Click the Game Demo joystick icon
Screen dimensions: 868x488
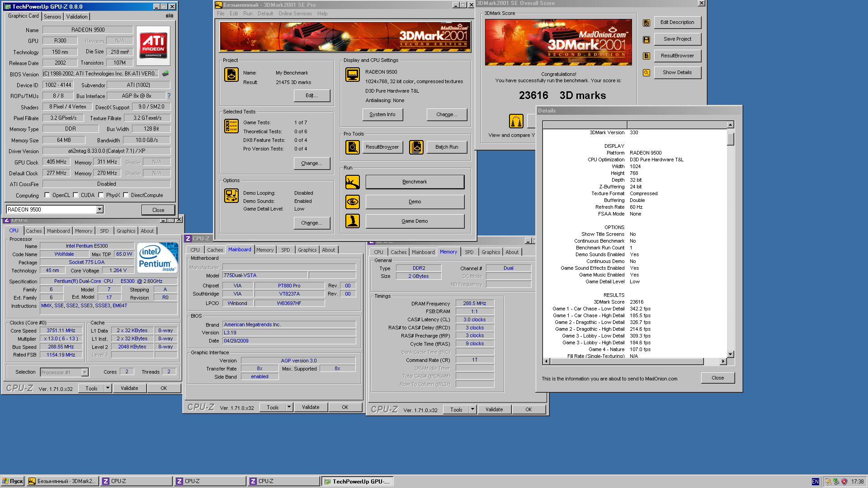(x=353, y=221)
